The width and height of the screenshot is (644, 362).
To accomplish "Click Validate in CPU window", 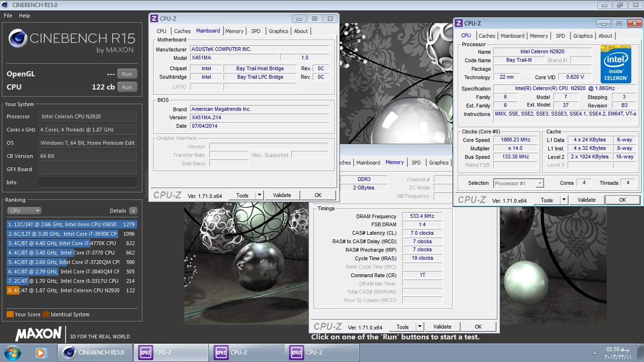I will click(x=586, y=200).
